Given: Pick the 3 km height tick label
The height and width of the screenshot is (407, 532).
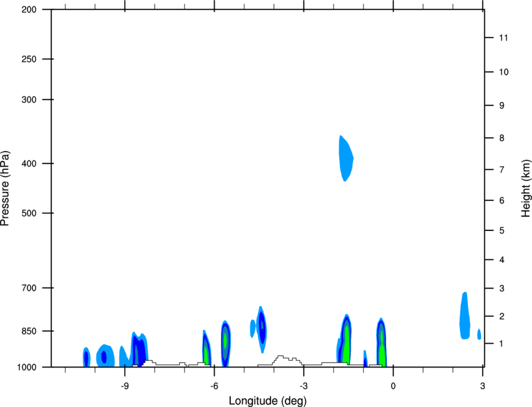Looking at the screenshot, I should point(502,289).
